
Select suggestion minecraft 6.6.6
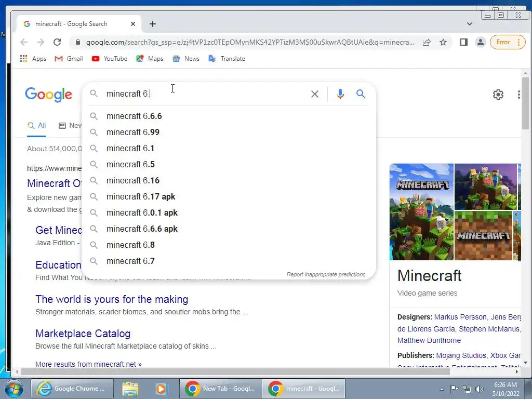tap(229, 116)
